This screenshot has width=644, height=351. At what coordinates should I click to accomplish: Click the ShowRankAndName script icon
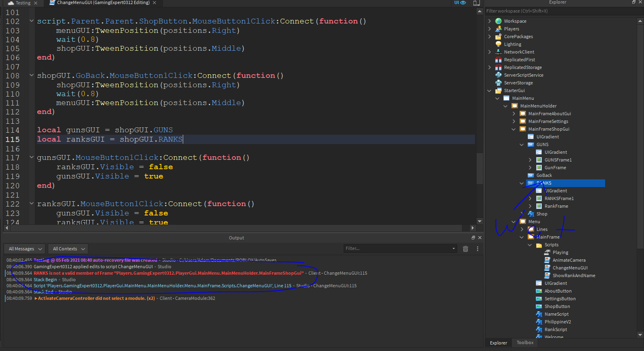(547, 276)
